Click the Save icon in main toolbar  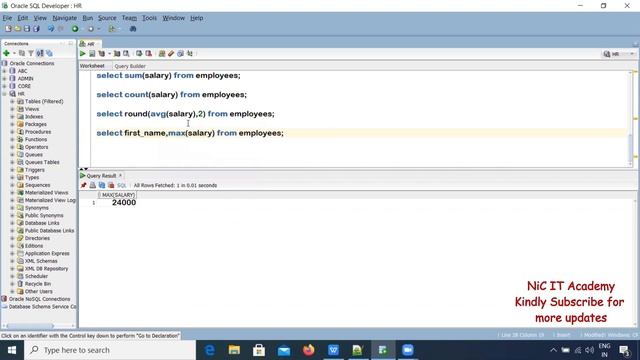pos(27,29)
